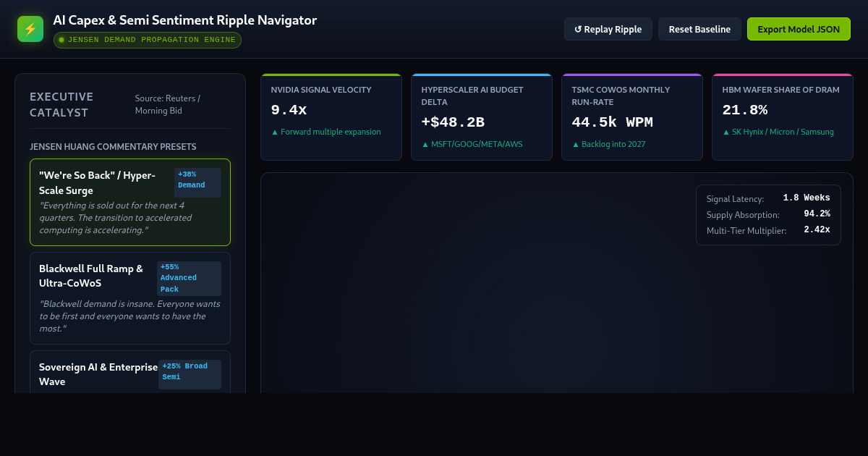Viewport: 868px width, 456px height.
Task: Click the Signal Latency 1.8 Weeks value
Action: [807, 198]
